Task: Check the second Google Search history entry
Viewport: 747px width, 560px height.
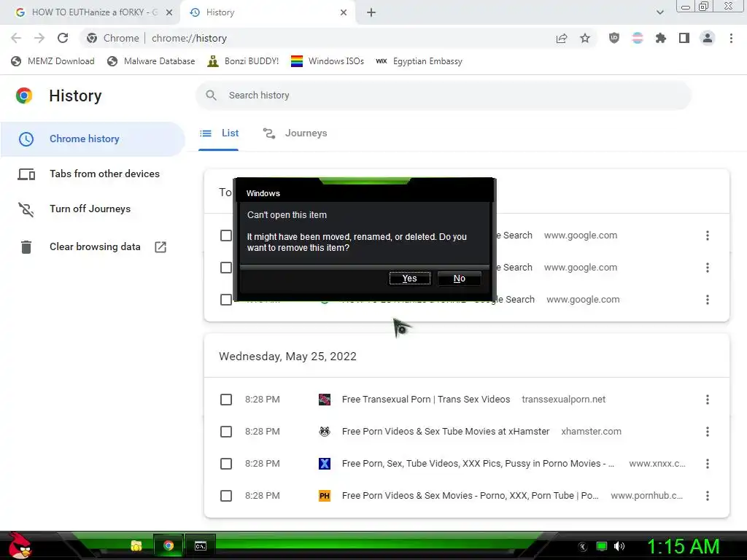Action: (226, 268)
